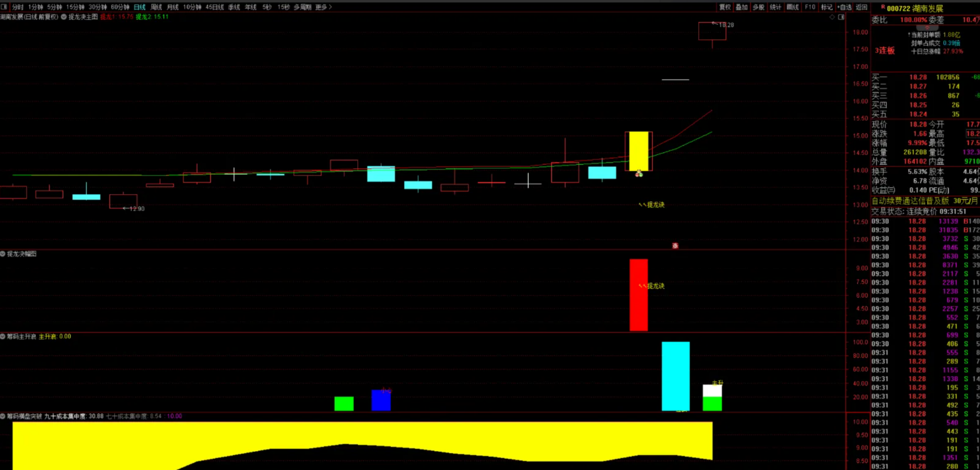The height and width of the screenshot is (470, 980).
Task: Click the panel layout icon at top-left
Action: [3, 7]
